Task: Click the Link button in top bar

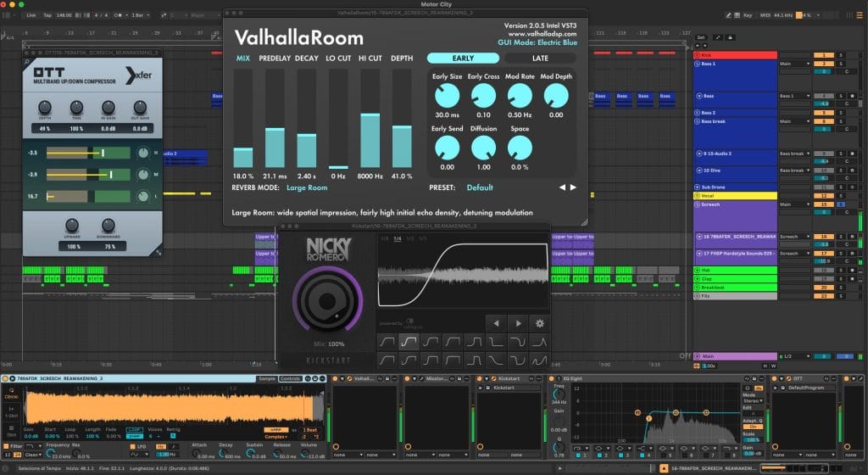Action: pyautogui.click(x=31, y=15)
